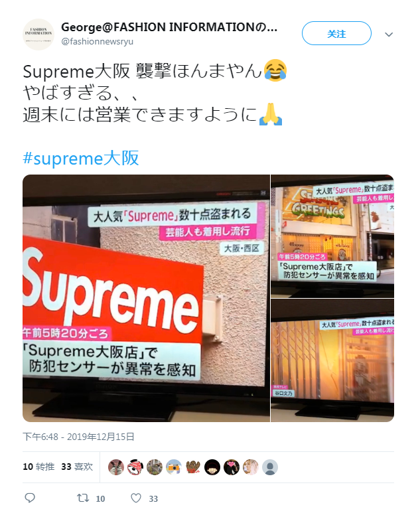
Task: Open the George@FASHION INFORMATION display name
Action: point(169,27)
